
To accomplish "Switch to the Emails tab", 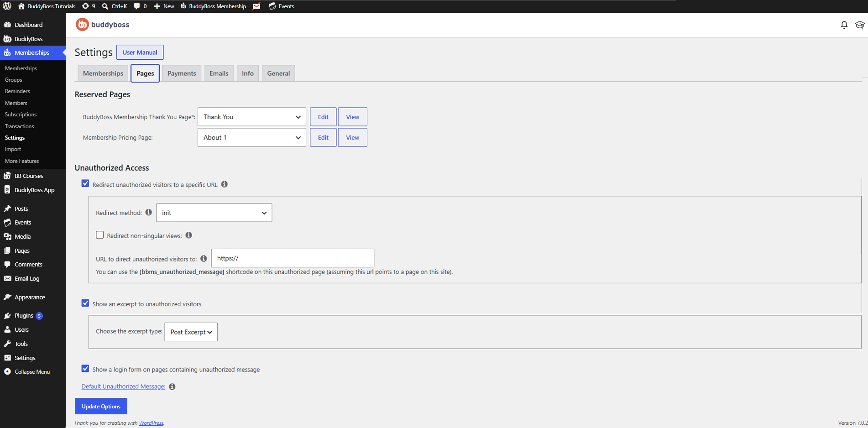I will 219,73.
